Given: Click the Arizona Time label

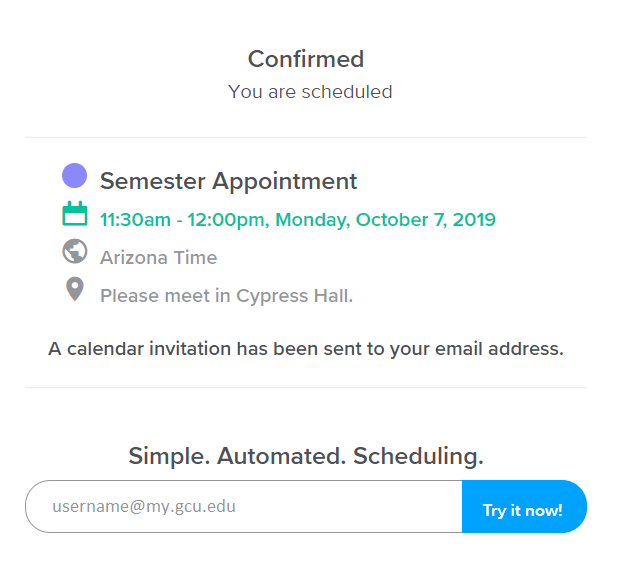Looking at the screenshot, I should 159,258.
